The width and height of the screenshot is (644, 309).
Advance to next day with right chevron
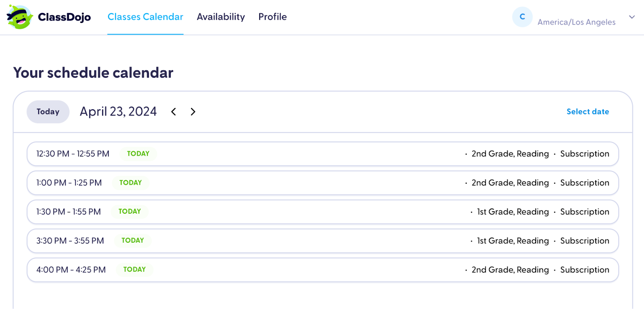click(x=193, y=112)
